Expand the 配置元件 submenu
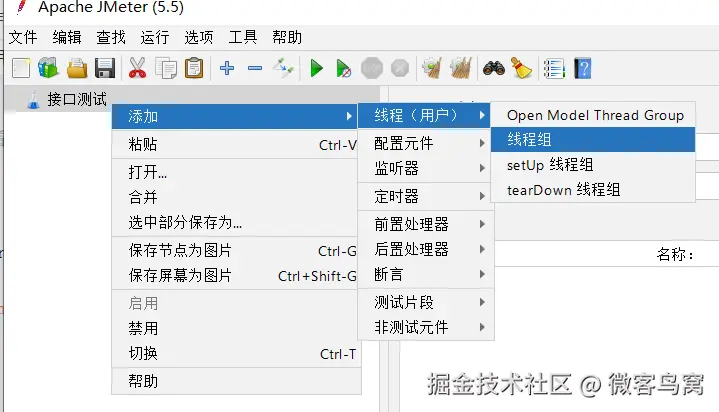Image resolution: width=719 pixels, height=412 pixels. pos(426,143)
